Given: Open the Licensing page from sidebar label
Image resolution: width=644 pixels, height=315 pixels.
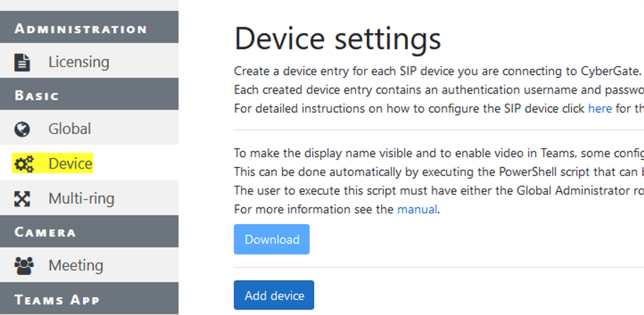Looking at the screenshot, I should 79,62.
